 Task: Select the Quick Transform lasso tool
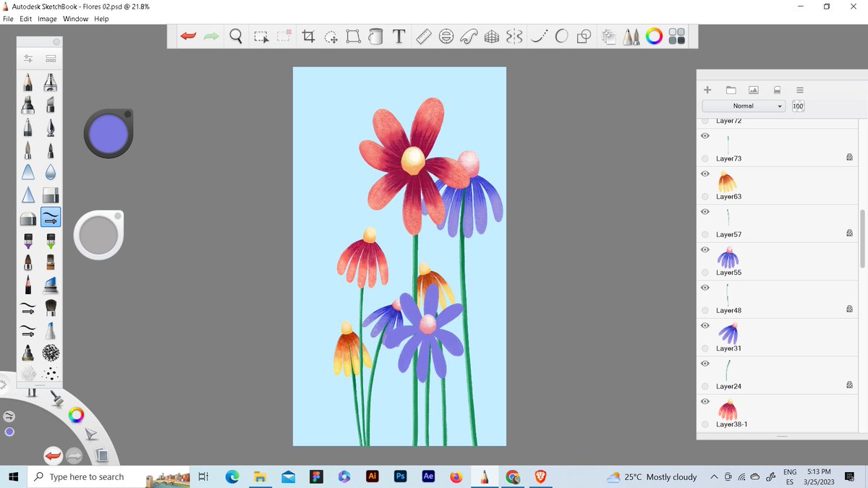coord(331,36)
